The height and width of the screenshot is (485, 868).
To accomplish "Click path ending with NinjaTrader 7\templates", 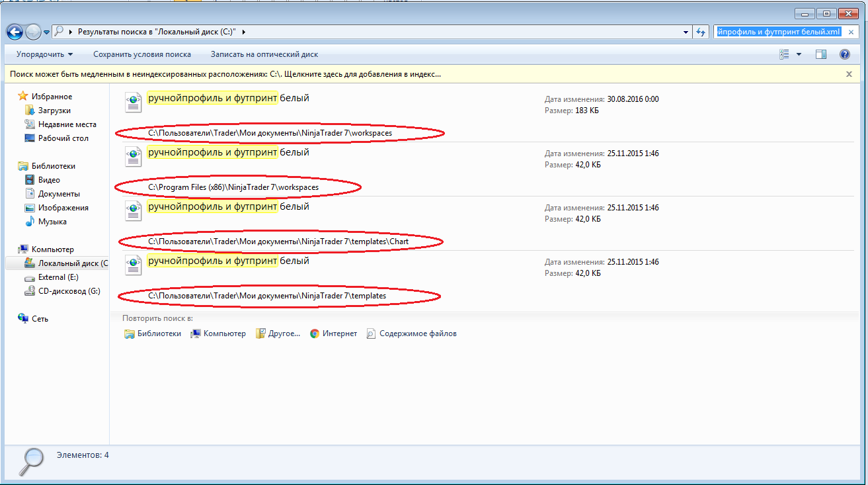I will (x=267, y=296).
